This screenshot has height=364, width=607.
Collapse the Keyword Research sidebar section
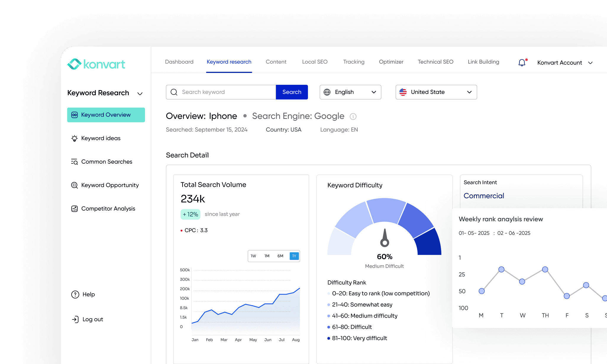(x=140, y=94)
